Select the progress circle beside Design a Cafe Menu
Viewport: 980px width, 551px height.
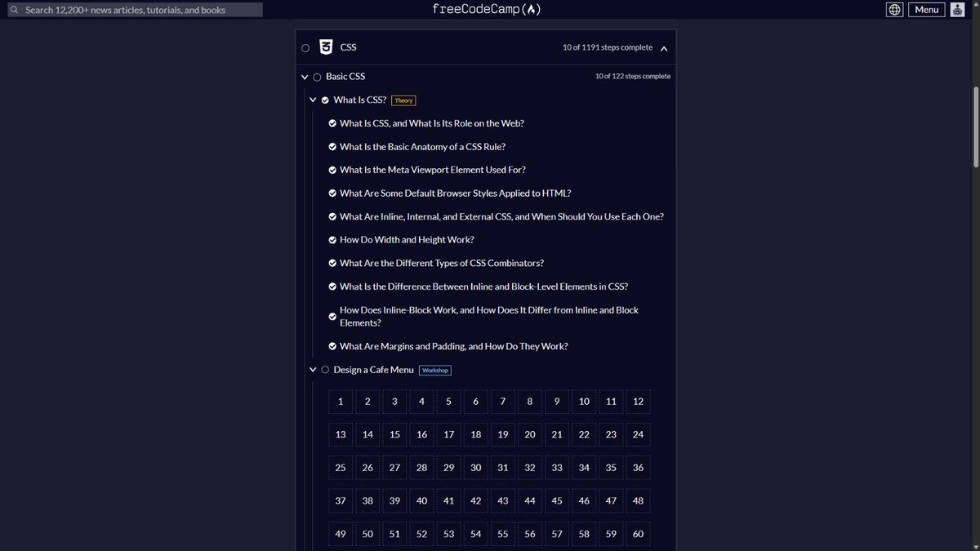click(x=325, y=369)
